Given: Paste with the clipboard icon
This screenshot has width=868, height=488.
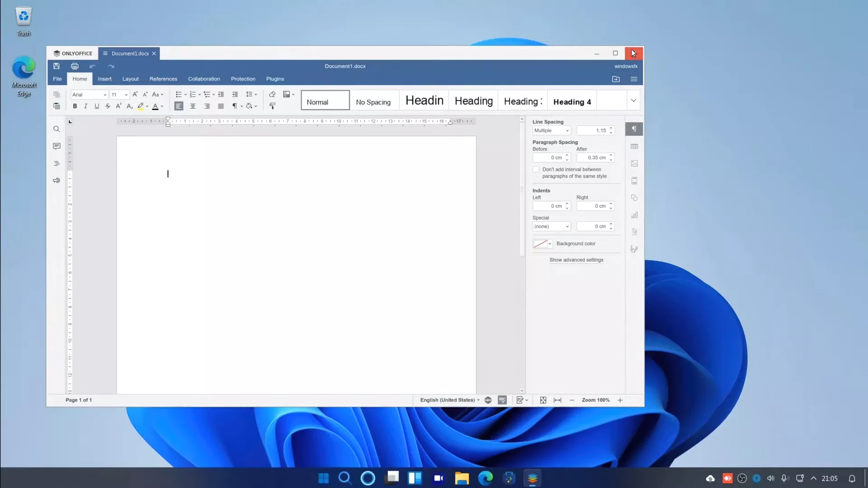Looking at the screenshot, I should [x=57, y=106].
